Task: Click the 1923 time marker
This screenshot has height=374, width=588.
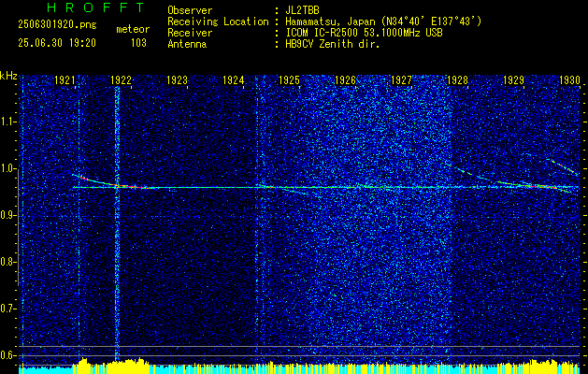Action: pyautogui.click(x=178, y=79)
